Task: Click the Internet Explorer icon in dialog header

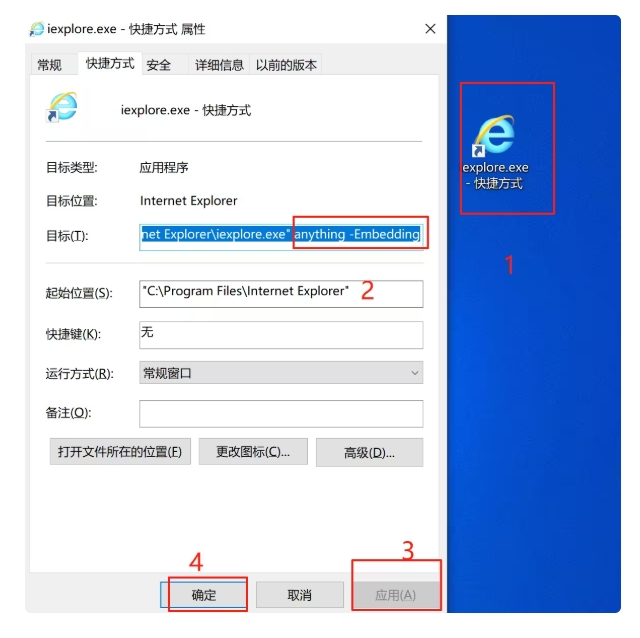Action: click(x=62, y=107)
